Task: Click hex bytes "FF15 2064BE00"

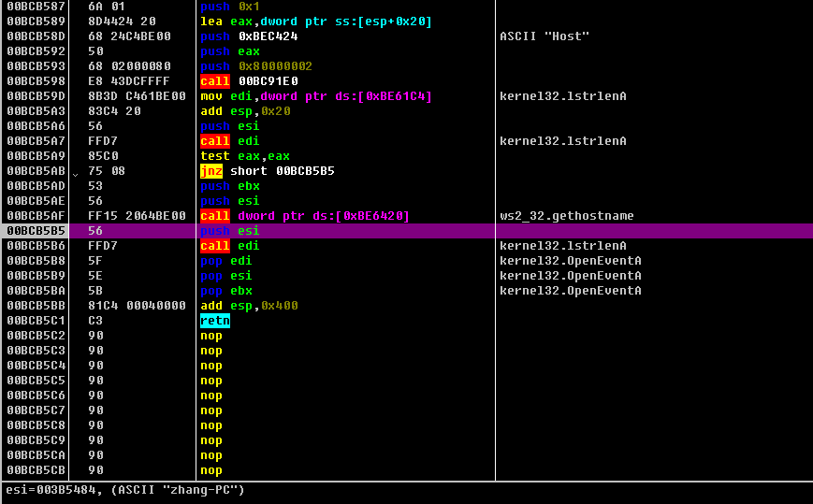Action: [x=137, y=216]
